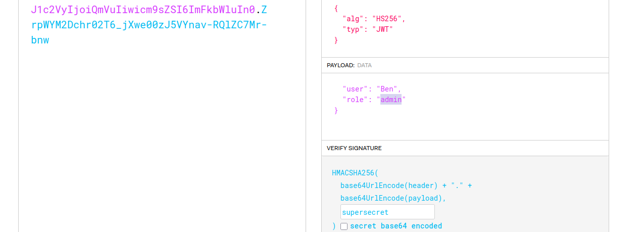Click the HMACSHA256( signature line
Screen dimensions: 644x232
(355, 173)
